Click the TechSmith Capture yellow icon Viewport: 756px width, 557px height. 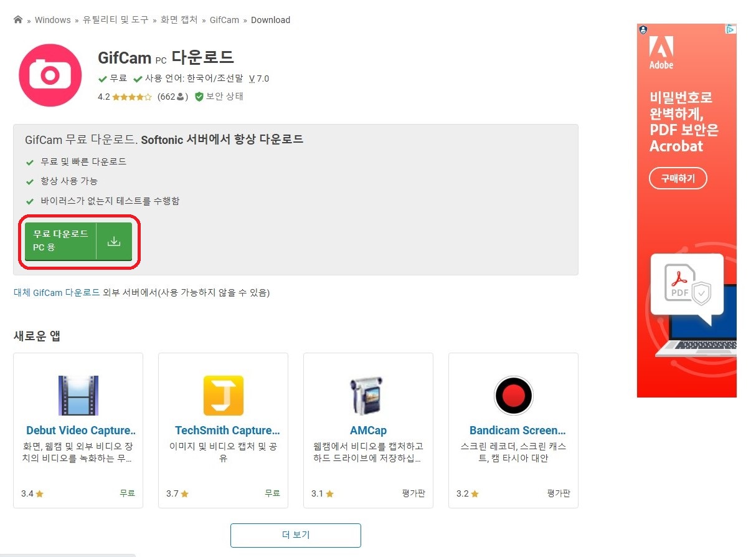pyautogui.click(x=224, y=396)
